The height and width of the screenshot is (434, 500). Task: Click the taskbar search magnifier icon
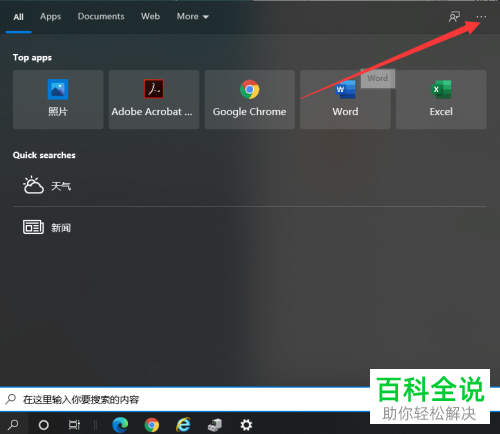pos(13,424)
